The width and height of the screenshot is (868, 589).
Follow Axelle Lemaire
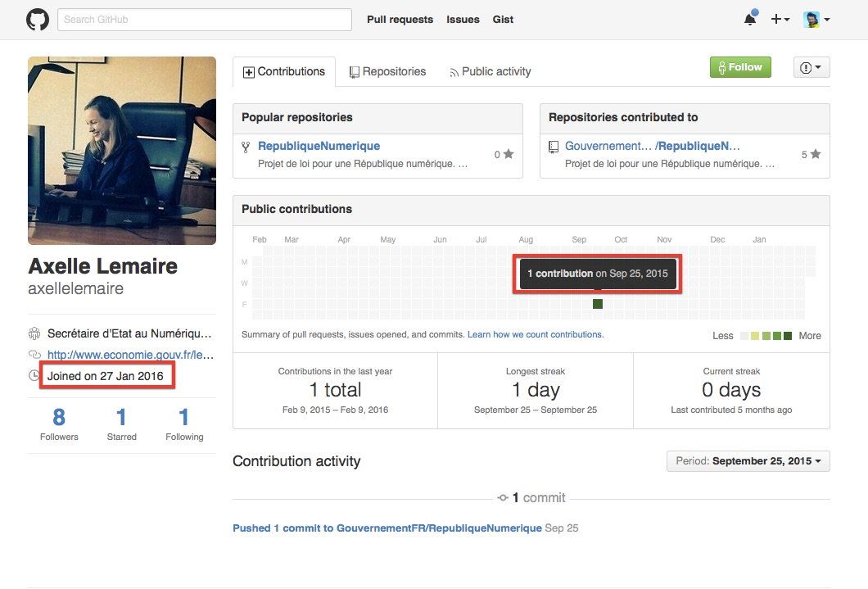[x=740, y=67]
